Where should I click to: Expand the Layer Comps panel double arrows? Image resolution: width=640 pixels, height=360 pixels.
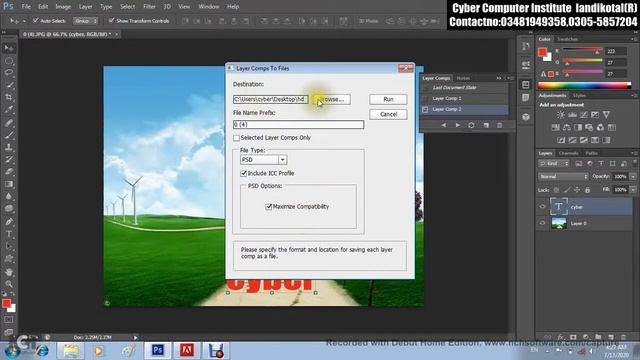[499, 78]
